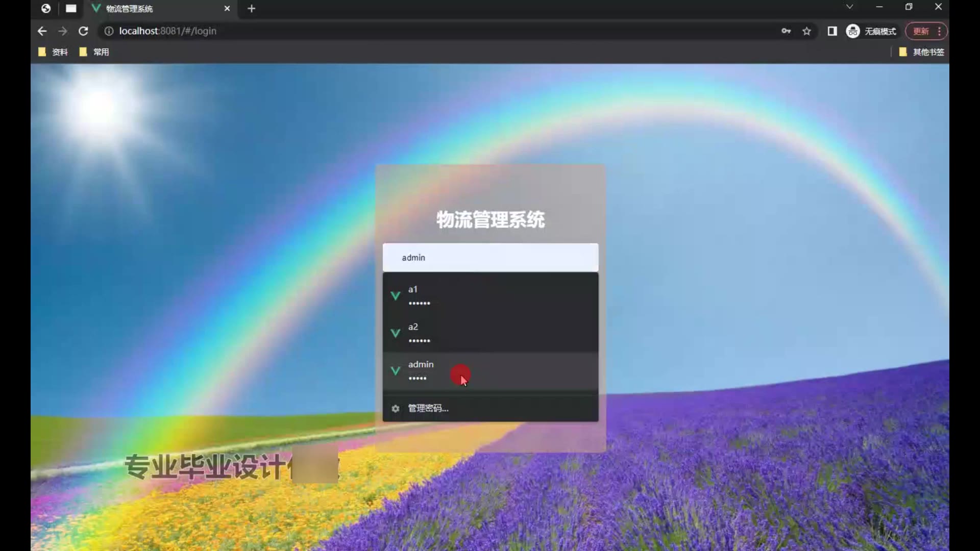Open a new browser tab

pos(251,9)
